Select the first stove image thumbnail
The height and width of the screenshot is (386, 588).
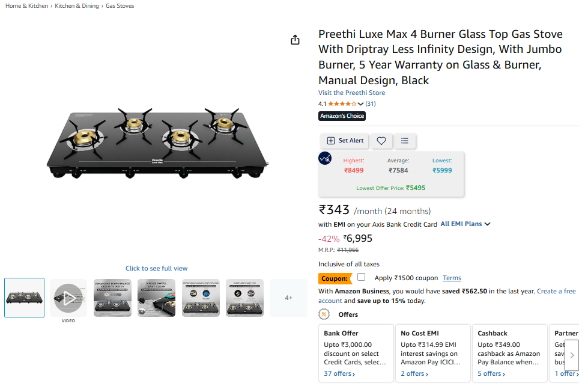[24, 298]
